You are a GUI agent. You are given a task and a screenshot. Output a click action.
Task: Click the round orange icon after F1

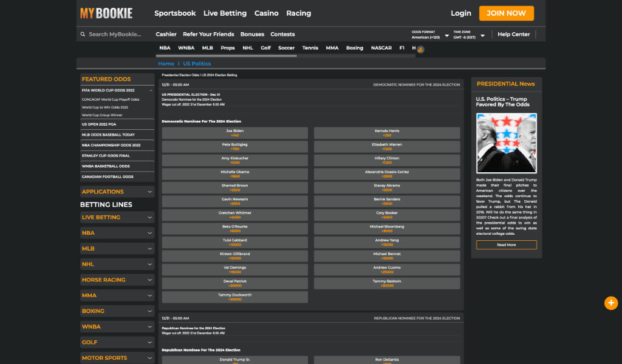pos(420,50)
